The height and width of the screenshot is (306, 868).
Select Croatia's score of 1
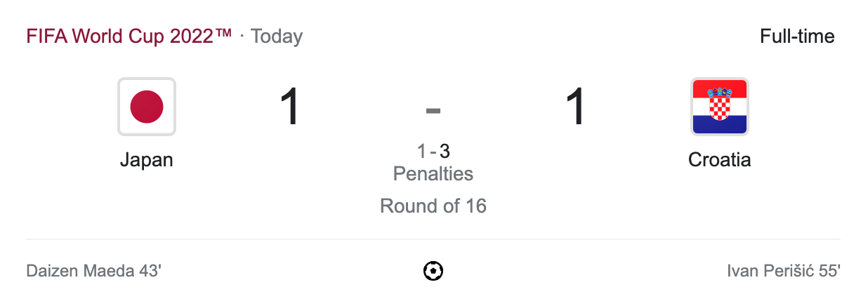tap(576, 107)
